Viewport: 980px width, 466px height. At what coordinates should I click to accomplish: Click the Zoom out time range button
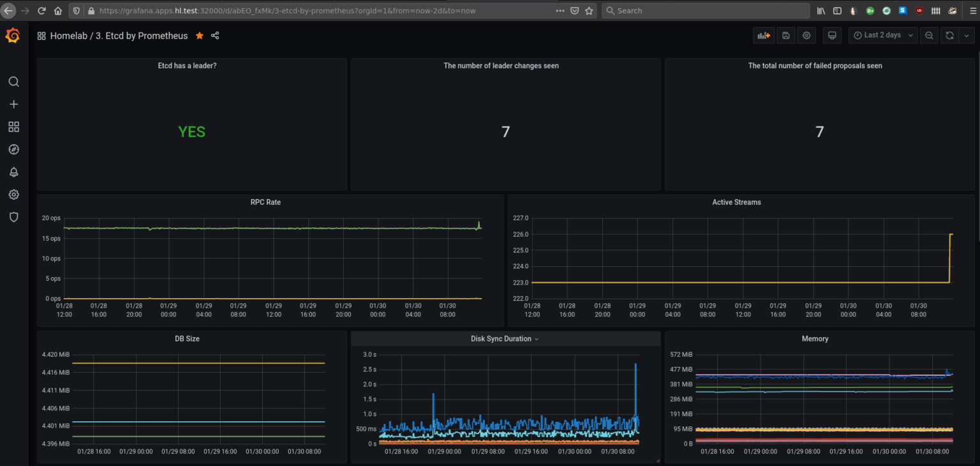[929, 35]
